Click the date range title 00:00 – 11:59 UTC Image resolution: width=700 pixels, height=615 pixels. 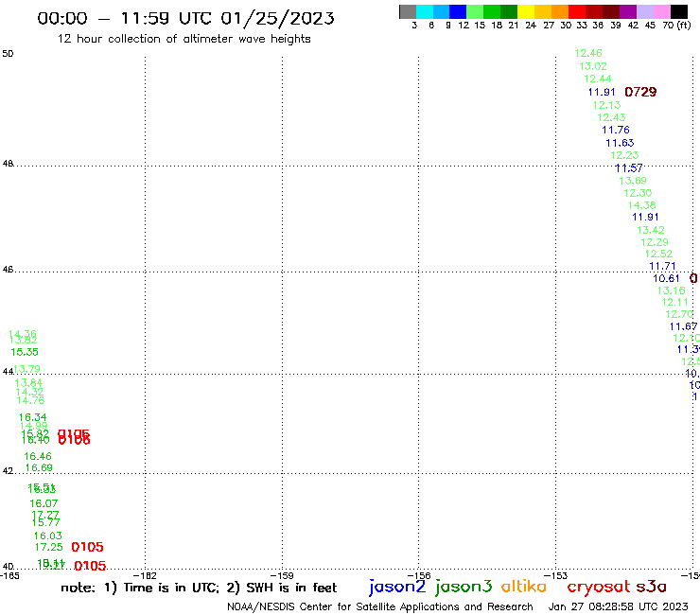click(x=185, y=18)
